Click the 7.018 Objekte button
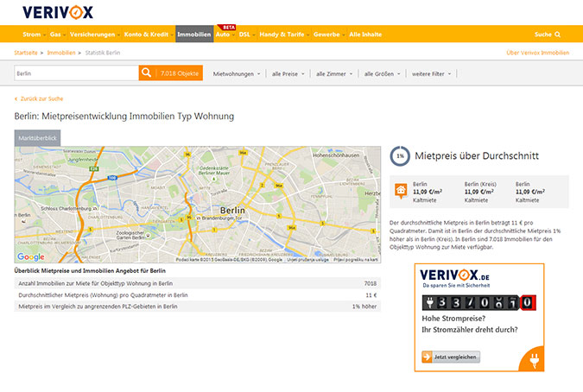Viewport: 583px width, 392px height. (x=180, y=73)
